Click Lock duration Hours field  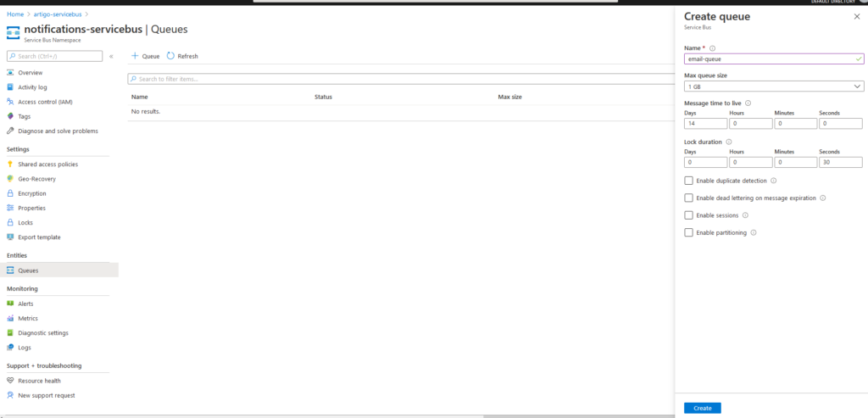click(751, 162)
